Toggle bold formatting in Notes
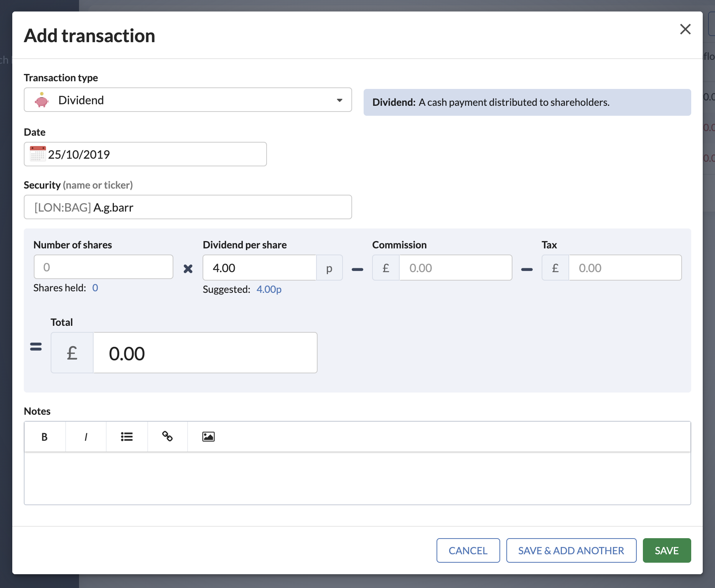Image resolution: width=715 pixels, height=588 pixels. pyautogui.click(x=45, y=437)
